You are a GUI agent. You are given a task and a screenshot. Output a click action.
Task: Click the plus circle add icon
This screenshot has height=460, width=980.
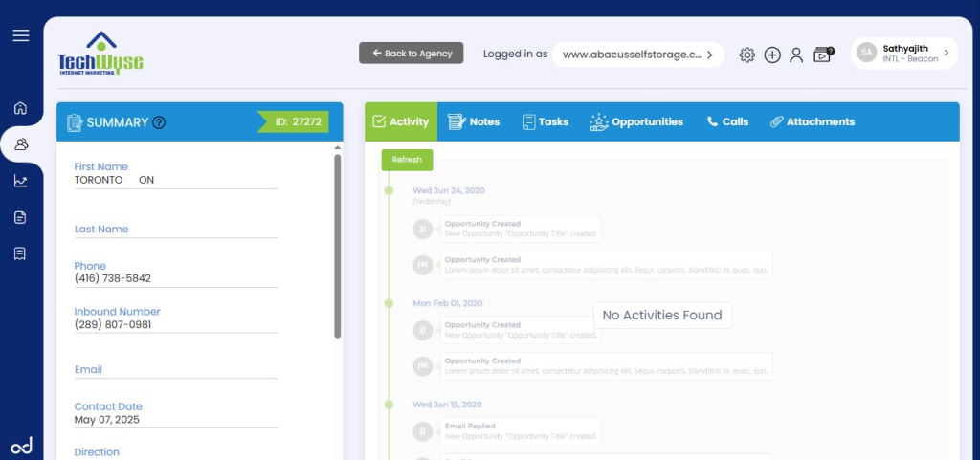tap(772, 55)
